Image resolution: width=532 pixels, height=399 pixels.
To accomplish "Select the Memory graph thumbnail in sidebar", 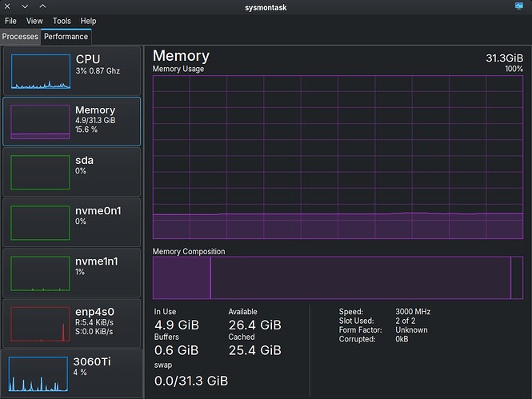I will (40, 122).
